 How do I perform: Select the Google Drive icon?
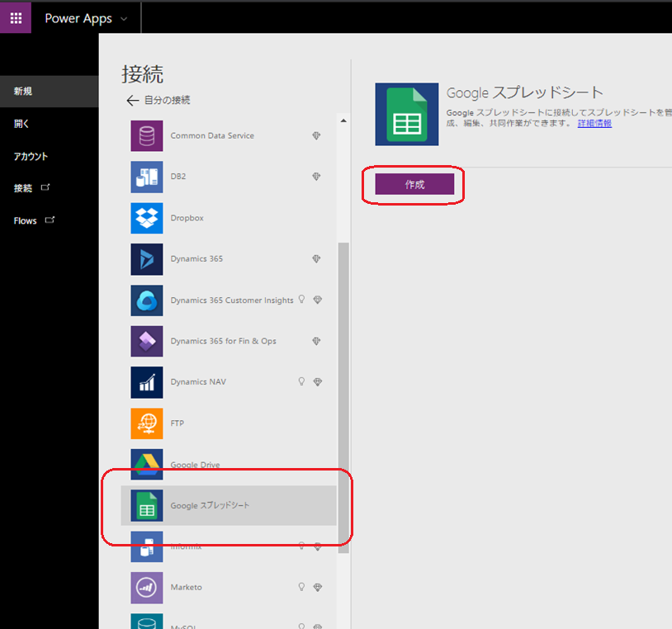click(147, 464)
